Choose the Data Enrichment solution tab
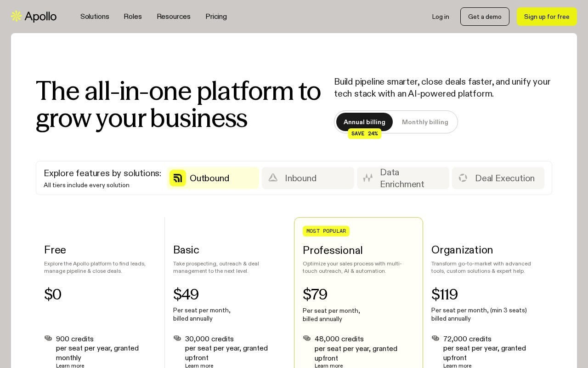Screen dimensions: 588x368 click(403, 178)
